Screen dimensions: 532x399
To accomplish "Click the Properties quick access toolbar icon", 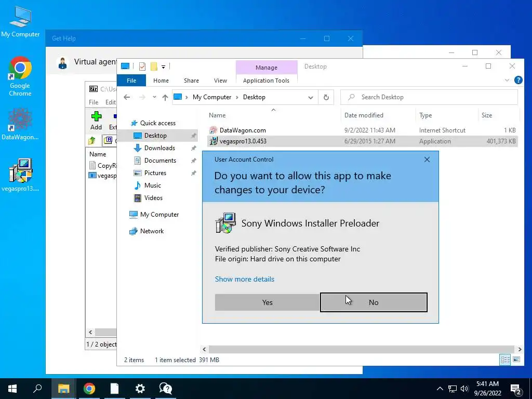I will [142, 66].
